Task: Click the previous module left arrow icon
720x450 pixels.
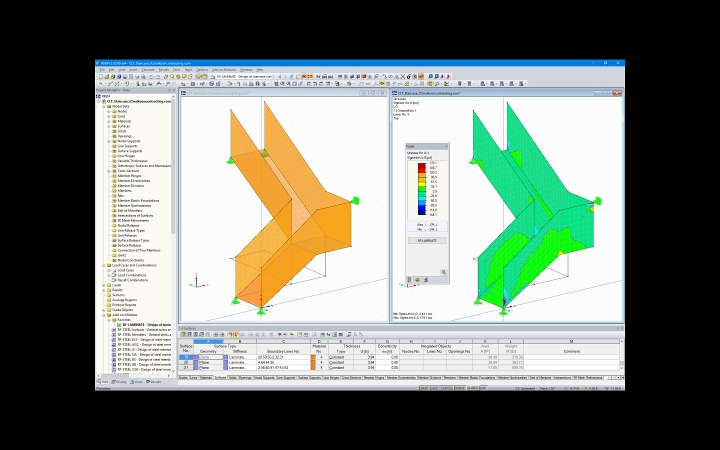Action: click(280, 76)
